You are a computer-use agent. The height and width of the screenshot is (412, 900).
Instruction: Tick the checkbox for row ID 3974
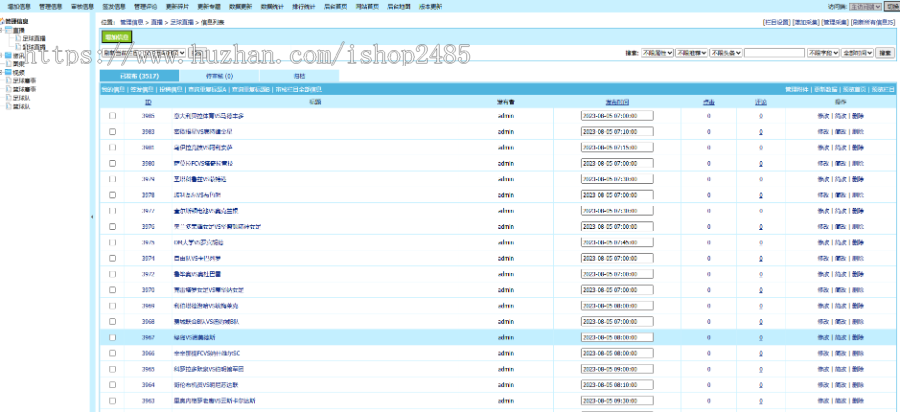(112, 258)
